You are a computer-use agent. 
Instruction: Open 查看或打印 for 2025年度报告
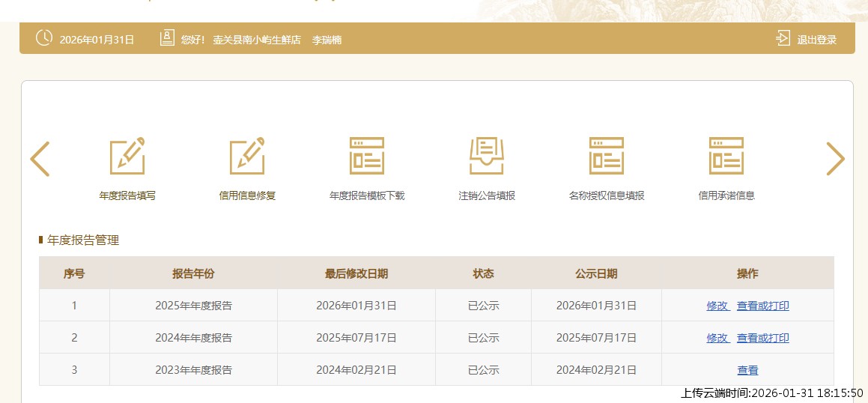762,306
